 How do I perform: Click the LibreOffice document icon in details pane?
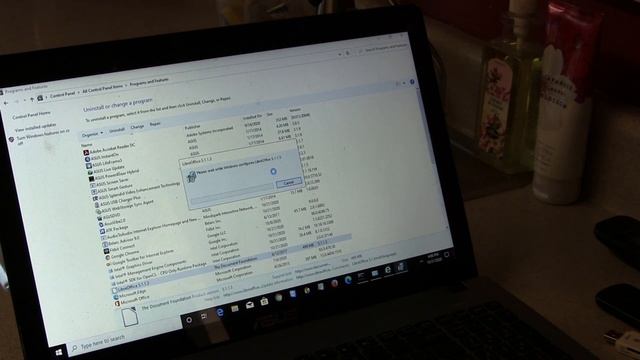[130, 317]
